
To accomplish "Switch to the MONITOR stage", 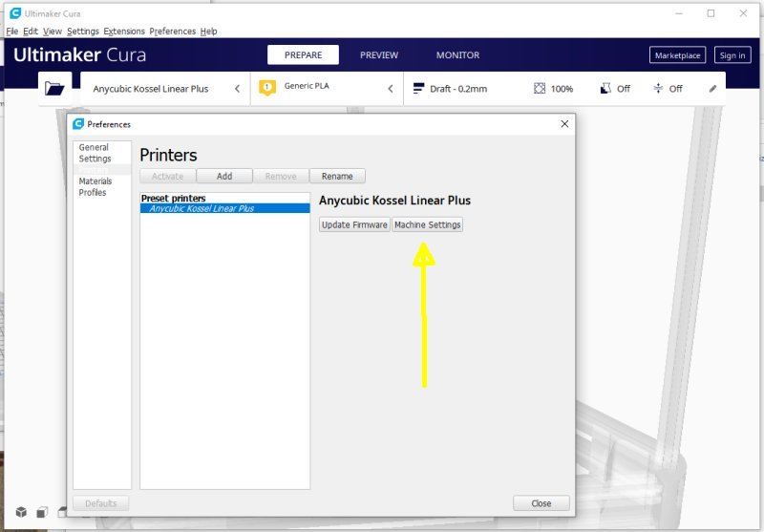I will pyautogui.click(x=457, y=55).
